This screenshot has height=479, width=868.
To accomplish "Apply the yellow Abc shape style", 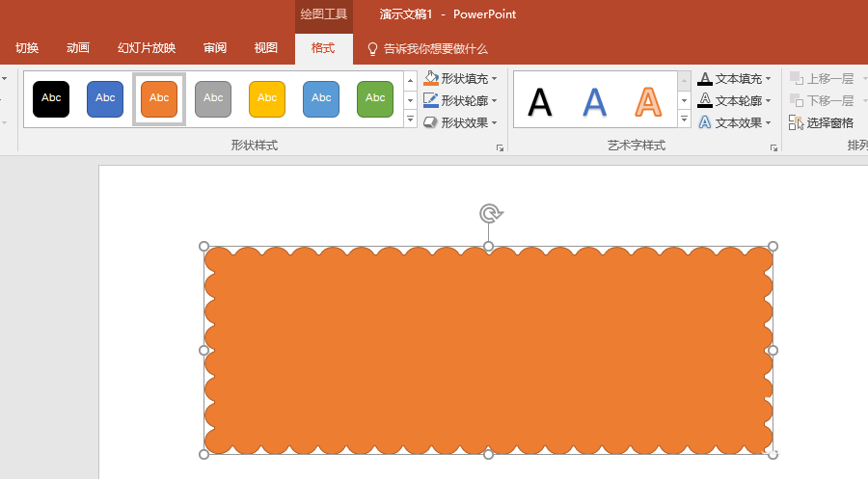I will 267,99.
